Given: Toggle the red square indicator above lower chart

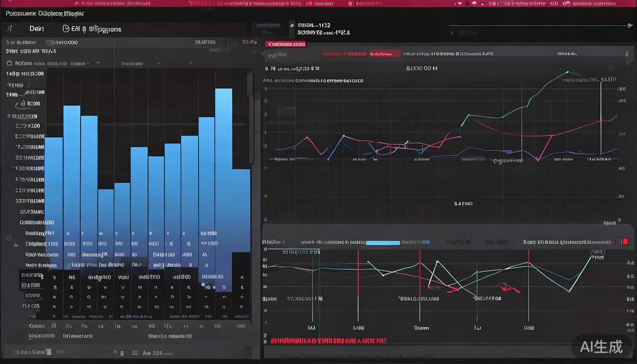Looking at the screenshot, I should coord(625,242).
